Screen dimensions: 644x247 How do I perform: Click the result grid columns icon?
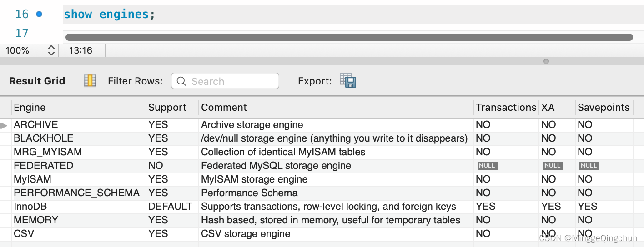[x=90, y=81]
